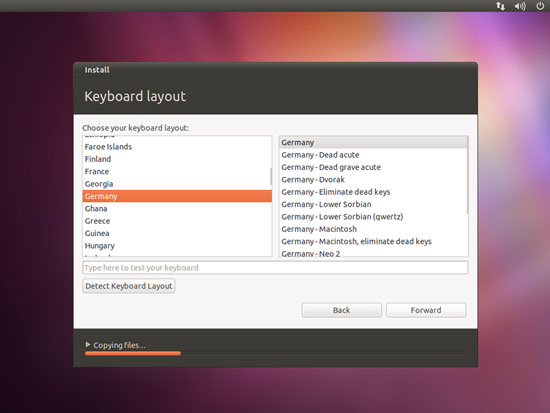Select Finland in country list
Screen dimensions: 550x413
point(177,159)
